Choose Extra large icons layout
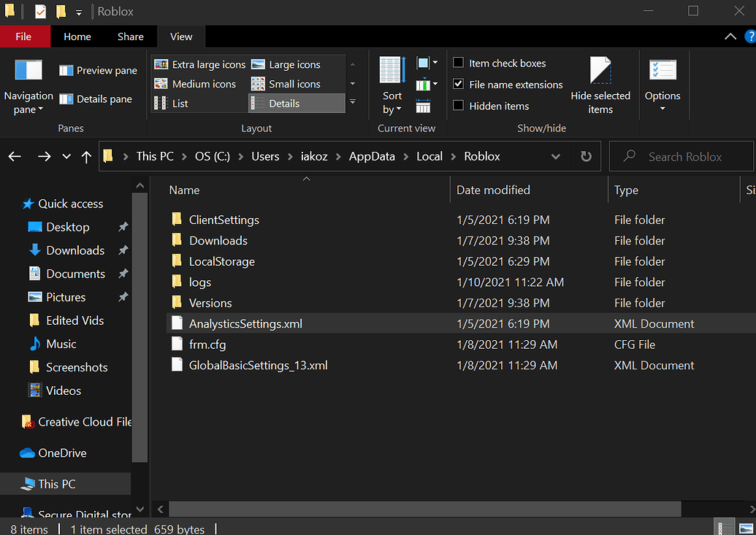The image size is (756, 535). (199, 64)
